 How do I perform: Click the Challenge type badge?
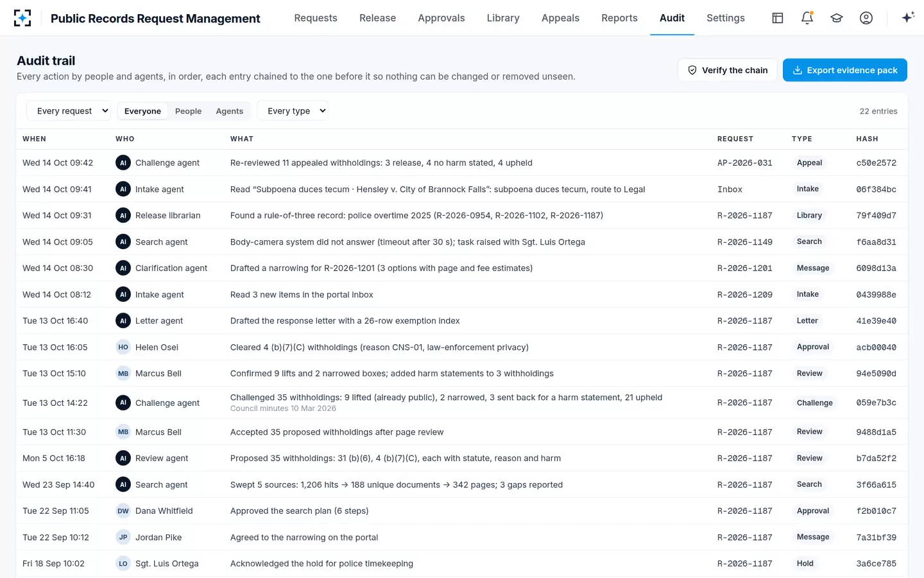click(x=815, y=403)
